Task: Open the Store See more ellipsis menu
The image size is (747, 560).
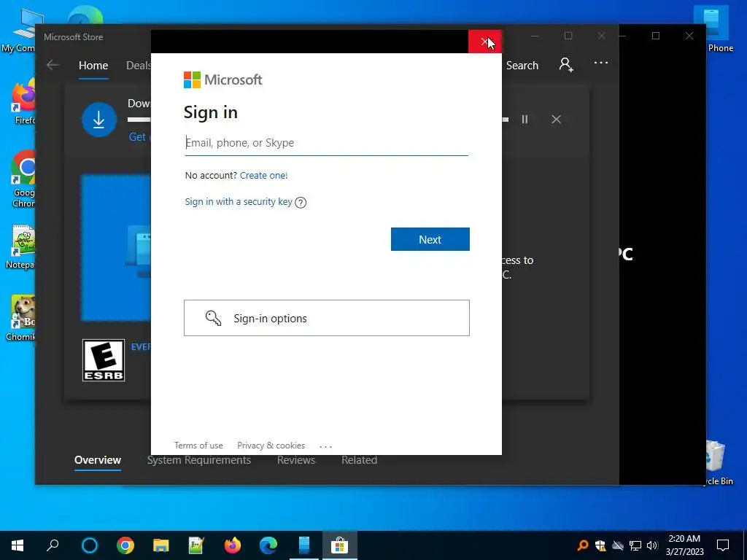Action: click(601, 63)
